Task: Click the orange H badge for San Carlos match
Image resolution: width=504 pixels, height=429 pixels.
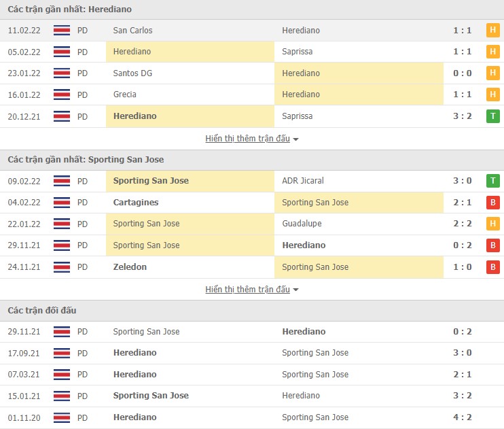Action: tap(492, 31)
